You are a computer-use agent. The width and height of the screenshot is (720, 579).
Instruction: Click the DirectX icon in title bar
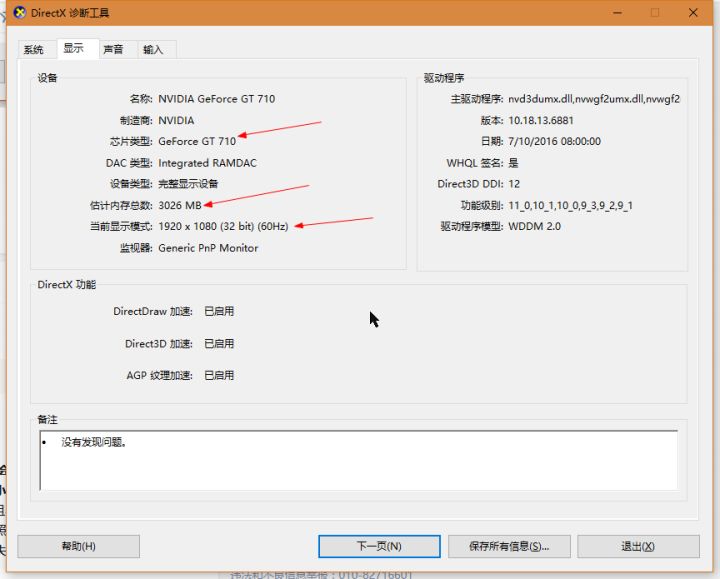click(x=16, y=13)
